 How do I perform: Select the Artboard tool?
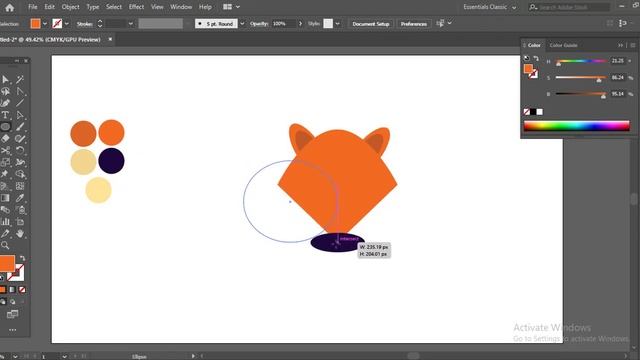(x=20, y=222)
